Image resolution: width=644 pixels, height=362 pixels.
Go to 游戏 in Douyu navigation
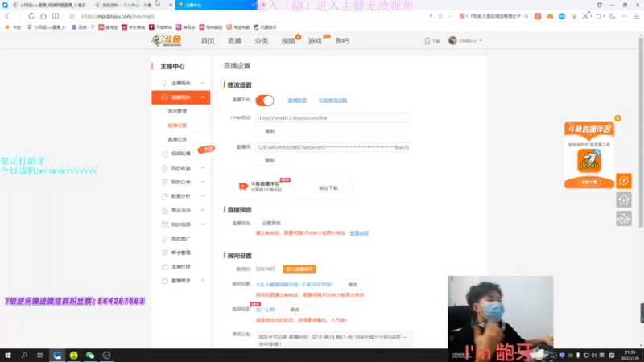[x=315, y=41]
